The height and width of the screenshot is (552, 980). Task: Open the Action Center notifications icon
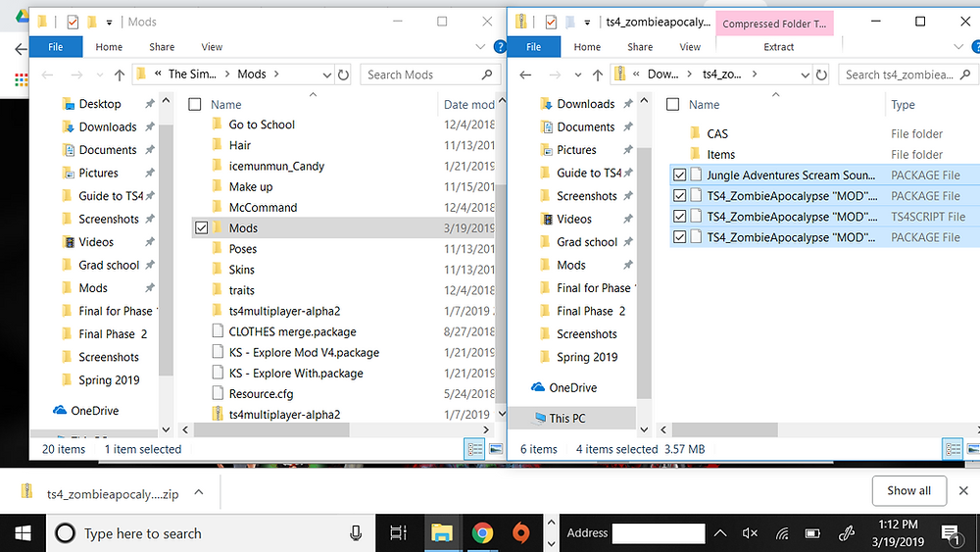[951, 534]
